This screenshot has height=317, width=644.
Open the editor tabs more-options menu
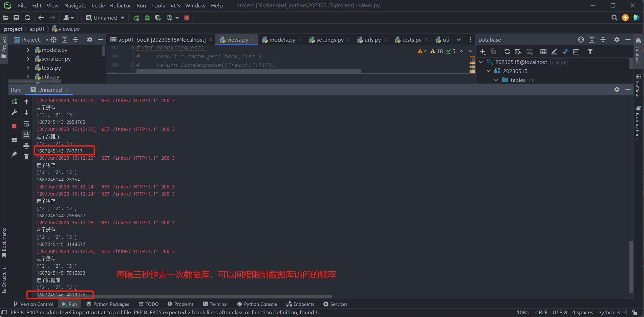(x=470, y=40)
